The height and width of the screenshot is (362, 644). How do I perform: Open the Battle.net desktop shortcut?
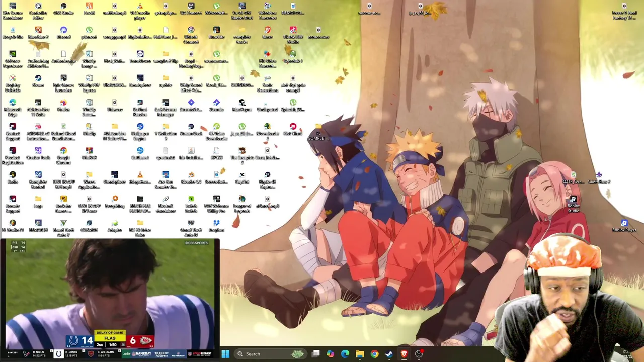(140, 154)
